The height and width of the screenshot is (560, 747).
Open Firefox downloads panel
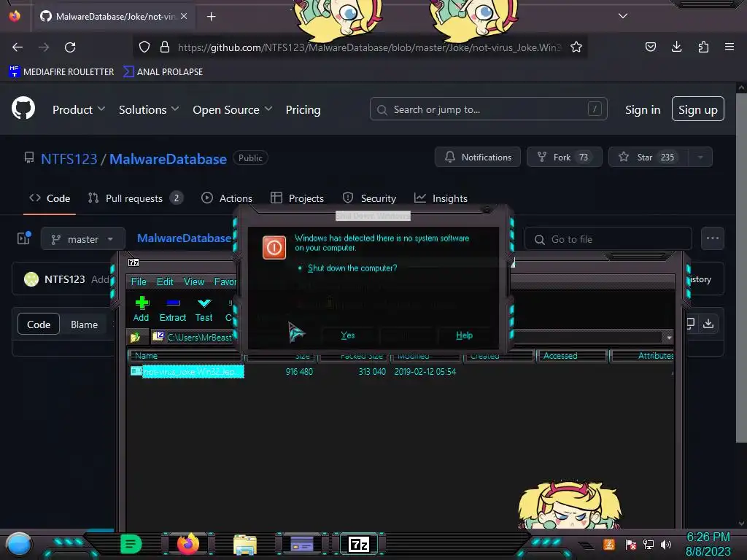676,47
